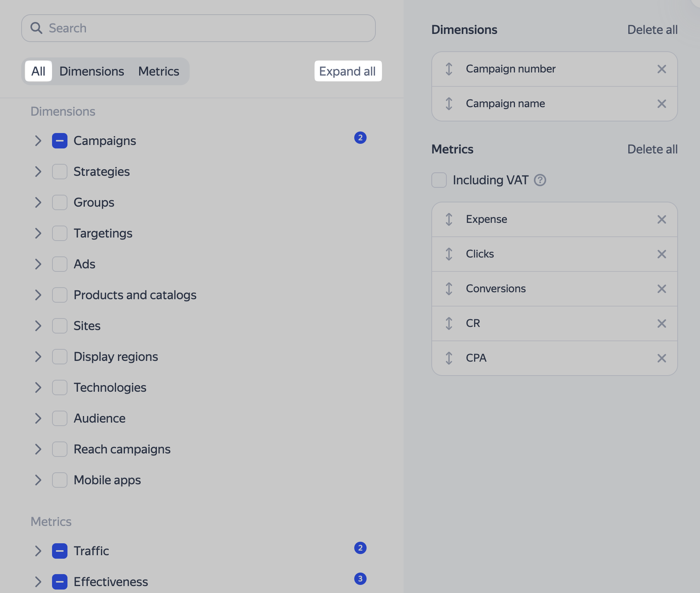Viewport: 700px width, 593px height.
Task: Open the Including VAT help question icon
Action: tap(540, 180)
